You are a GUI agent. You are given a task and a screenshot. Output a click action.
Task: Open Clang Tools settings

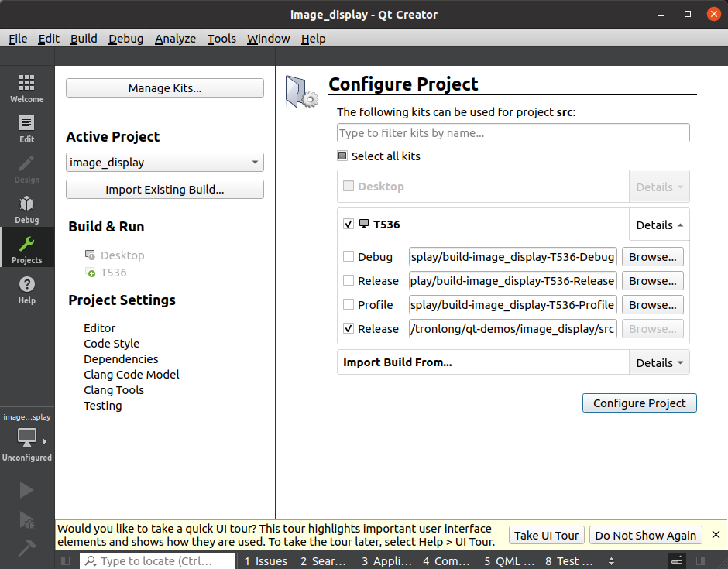[114, 390]
